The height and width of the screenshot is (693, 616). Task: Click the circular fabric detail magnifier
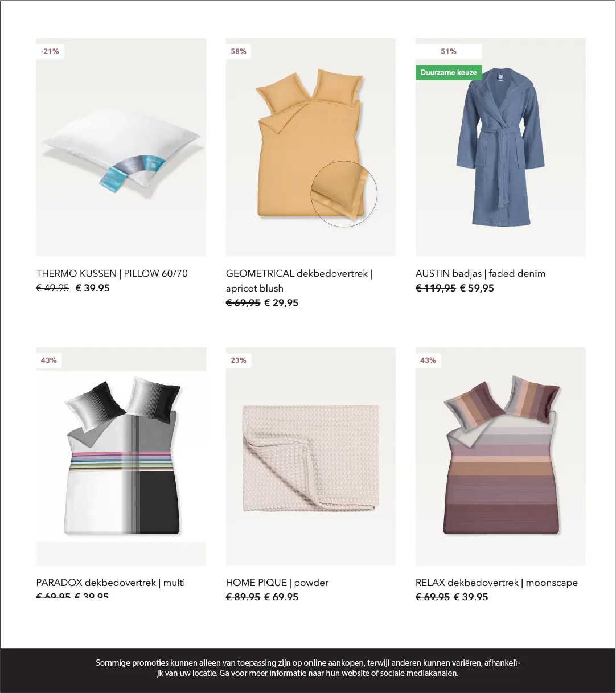[x=344, y=194]
